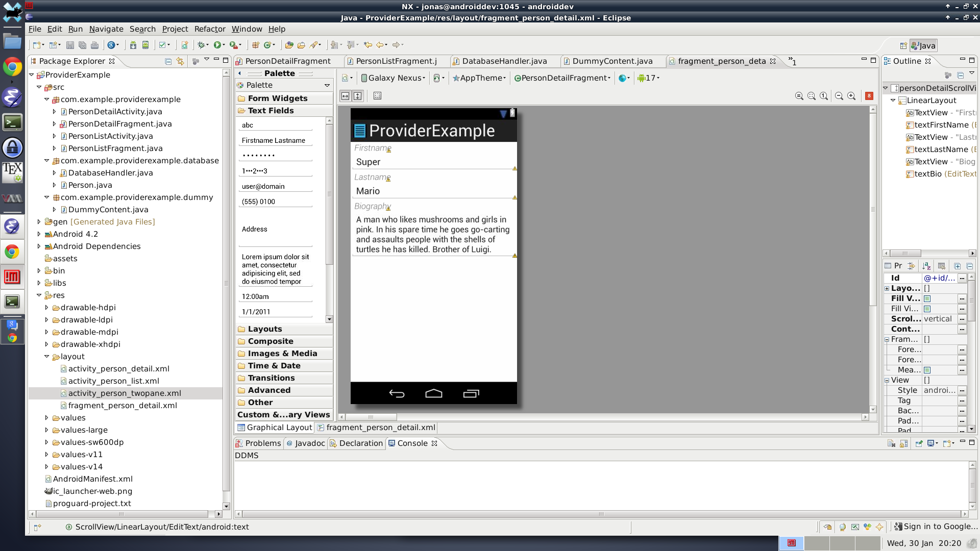The image size is (980, 551).
Task: Click Sign in to Google link
Action: 940,527
